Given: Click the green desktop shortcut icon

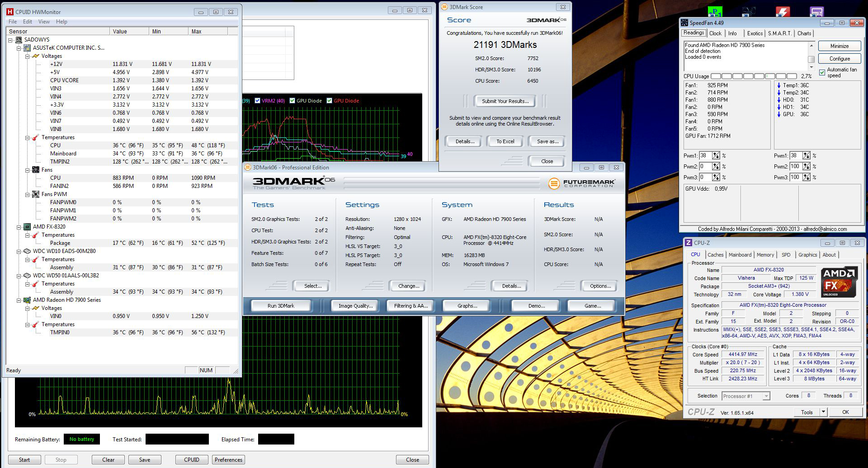Looking at the screenshot, I should [715, 11].
